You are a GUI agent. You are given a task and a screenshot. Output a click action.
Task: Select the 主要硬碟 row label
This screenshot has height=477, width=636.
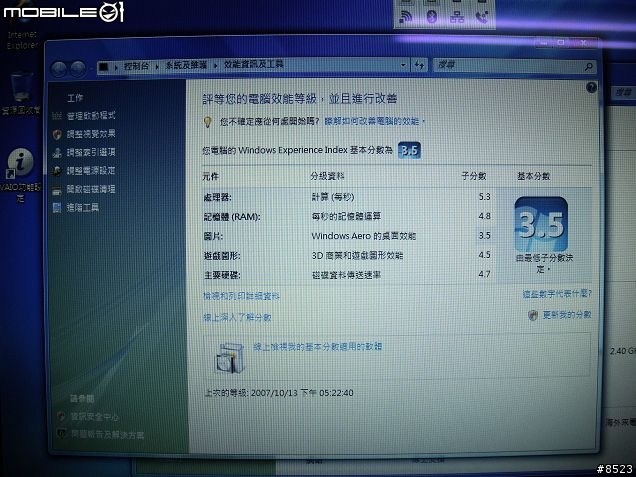click(222, 275)
